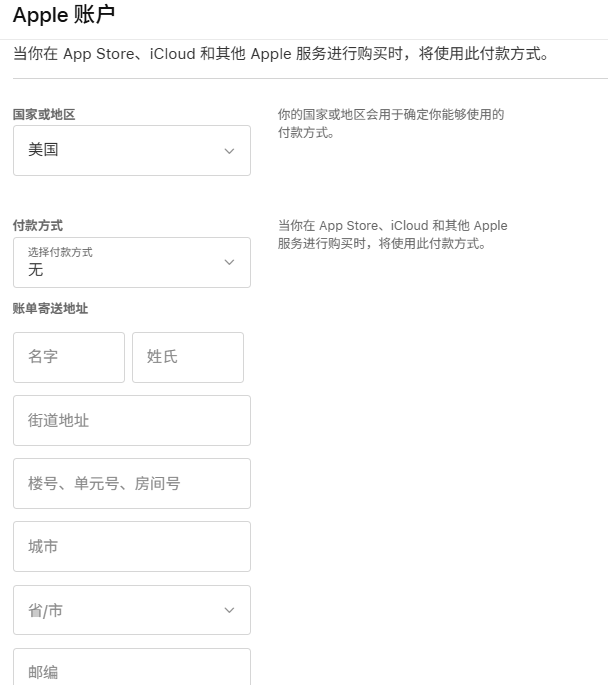Click the small 选择付款方式 floating label

pyautogui.click(x=60, y=252)
